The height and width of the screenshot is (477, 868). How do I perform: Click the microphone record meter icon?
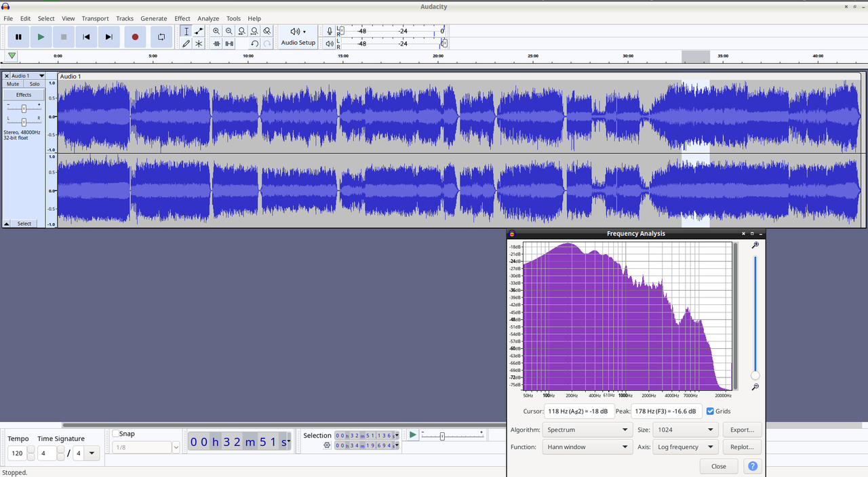(x=330, y=31)
